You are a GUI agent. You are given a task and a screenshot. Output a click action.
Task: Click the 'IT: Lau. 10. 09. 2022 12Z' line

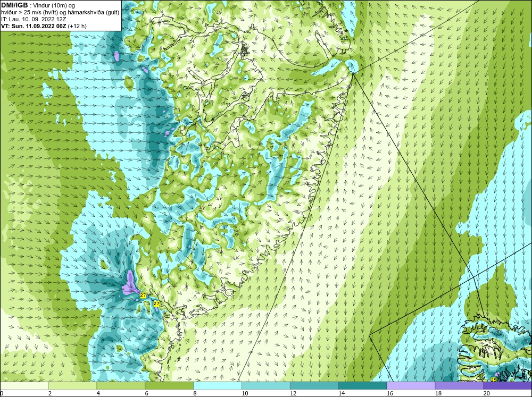click(33, 19)
